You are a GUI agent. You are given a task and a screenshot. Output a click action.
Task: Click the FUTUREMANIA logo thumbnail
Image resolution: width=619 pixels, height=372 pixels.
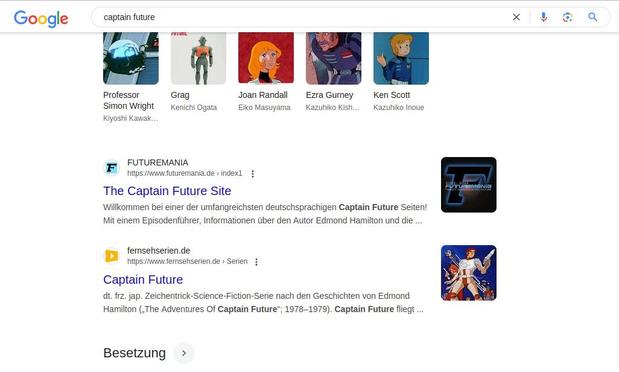pos(469,185)
